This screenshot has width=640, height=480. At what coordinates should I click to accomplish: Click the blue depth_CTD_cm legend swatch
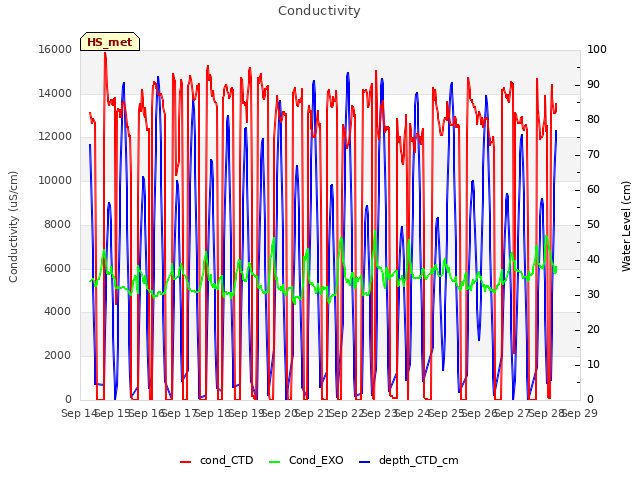tap(364, 462)
